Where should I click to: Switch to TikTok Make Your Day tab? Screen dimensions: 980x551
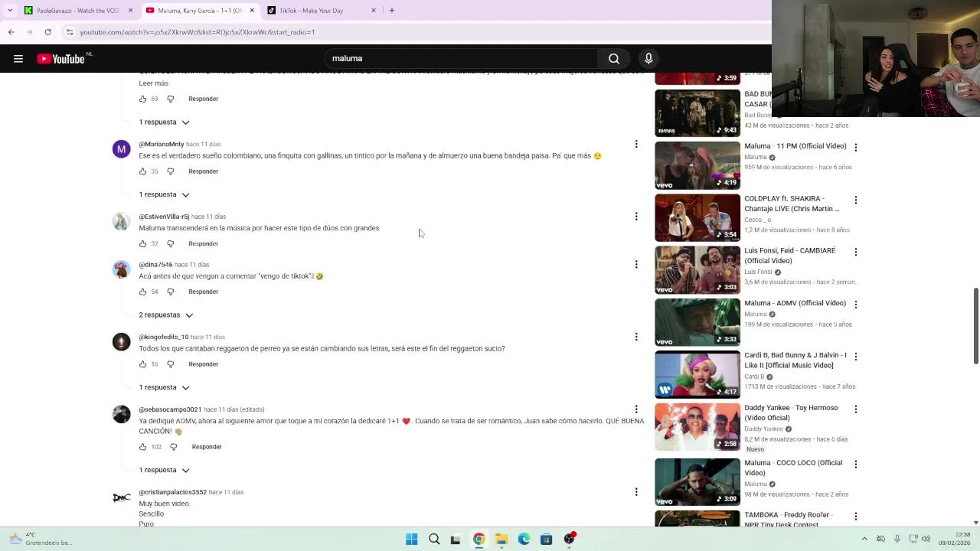click(322, 11)
